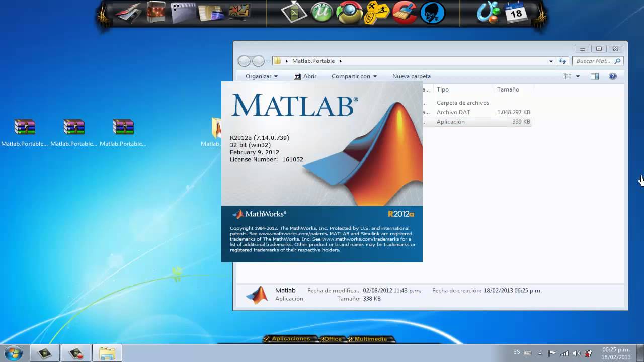
Task: Open Action Center flag tray icon
Action: (x=552, y=353)
